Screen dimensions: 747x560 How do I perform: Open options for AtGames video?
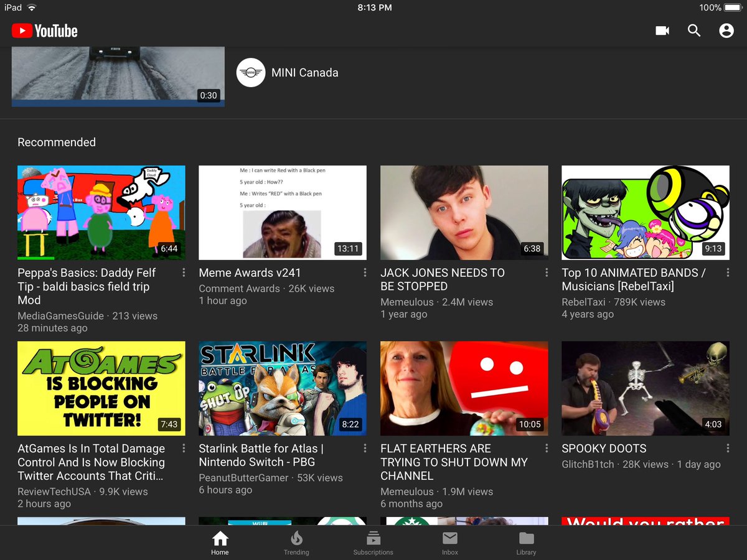pos(184,448)
